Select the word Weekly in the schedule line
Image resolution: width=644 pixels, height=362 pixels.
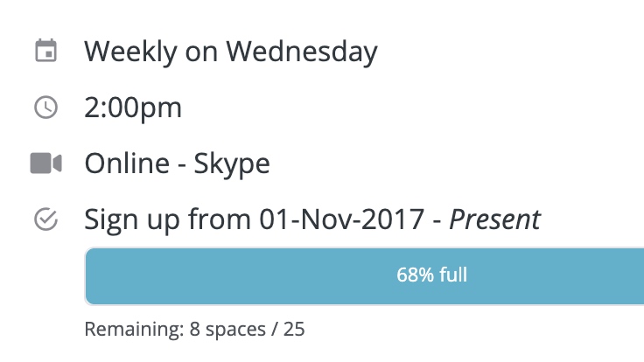(130, 52)
